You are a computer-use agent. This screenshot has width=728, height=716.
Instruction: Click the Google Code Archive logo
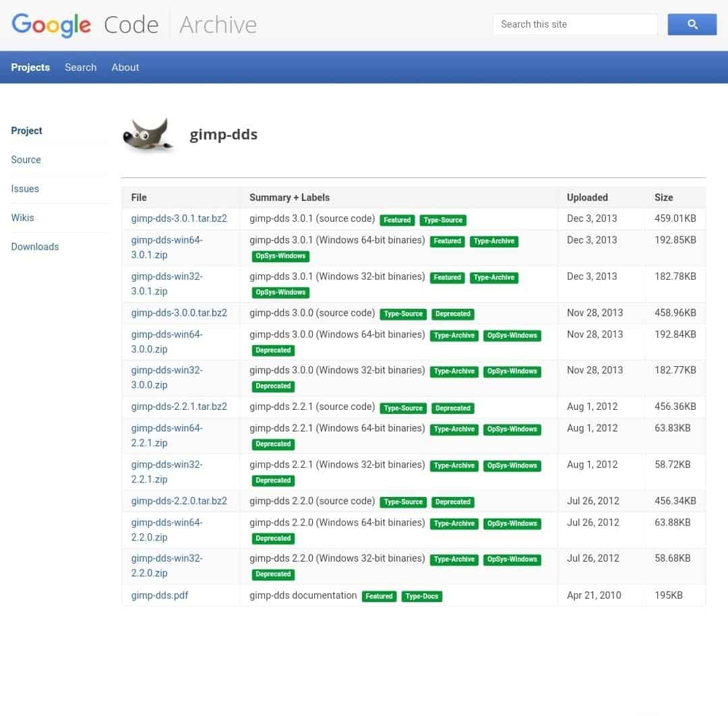134,25
